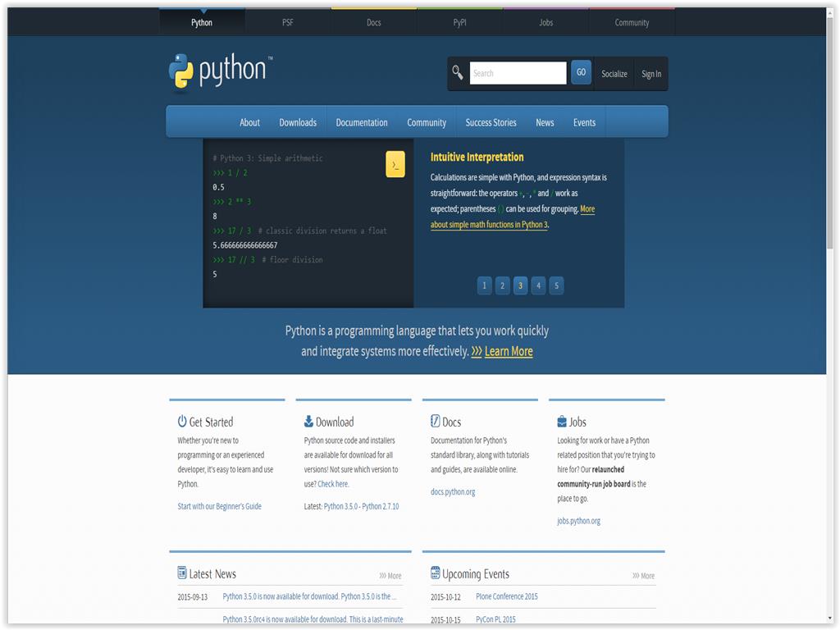
Task: Open the Sign In dropdown
Action: click(x=651, y=74)
